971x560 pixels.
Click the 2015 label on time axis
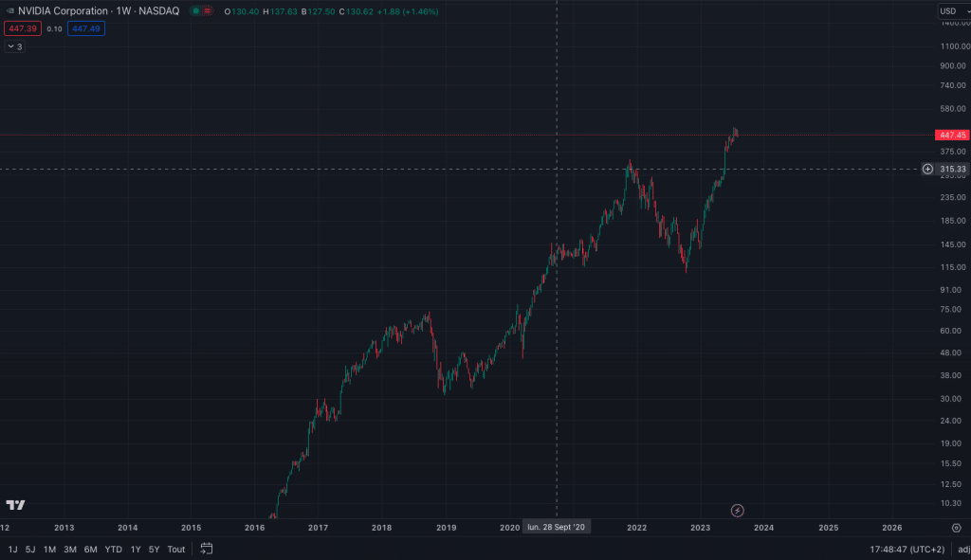click(x=191, y=528)
